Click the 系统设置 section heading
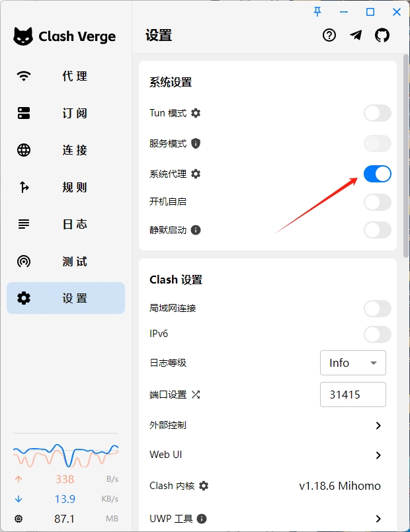 coord(171,82)
